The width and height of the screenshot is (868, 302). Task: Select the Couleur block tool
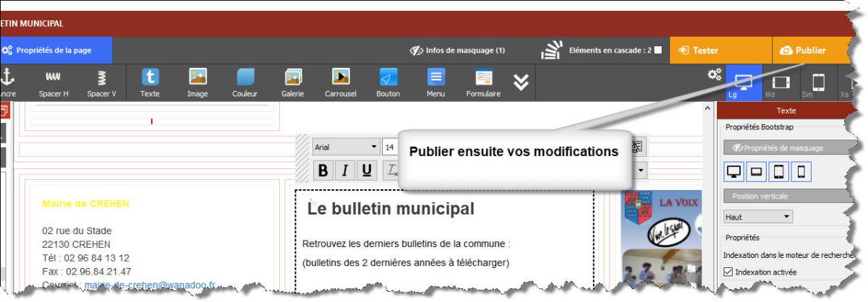pyautogui.click(x=244, y=82)
